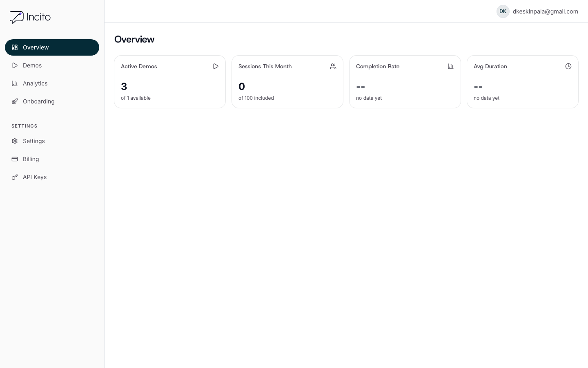Click the bar chart icon on Completion Rate
Viewport: 588px width, 368px height.
tap(451, 66)
